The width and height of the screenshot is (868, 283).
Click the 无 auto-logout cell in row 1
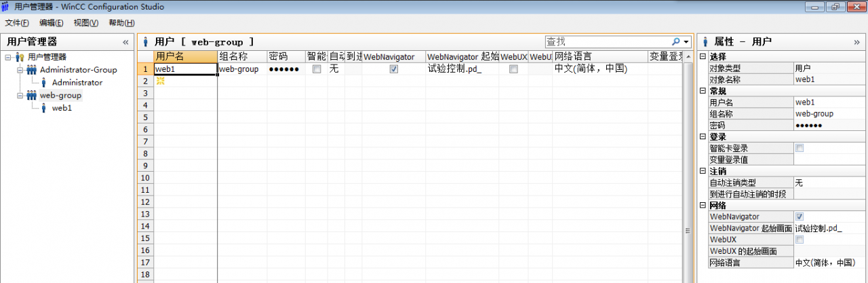click(336, 69)
